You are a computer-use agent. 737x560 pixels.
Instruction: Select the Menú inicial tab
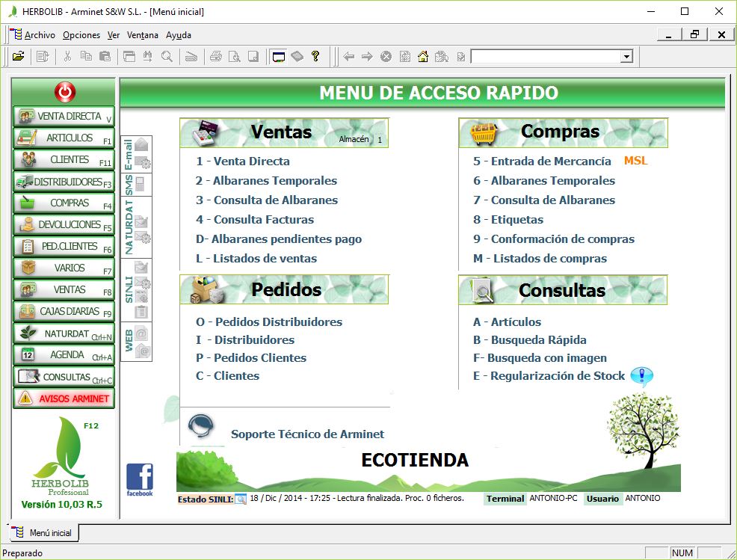[43, 533]
